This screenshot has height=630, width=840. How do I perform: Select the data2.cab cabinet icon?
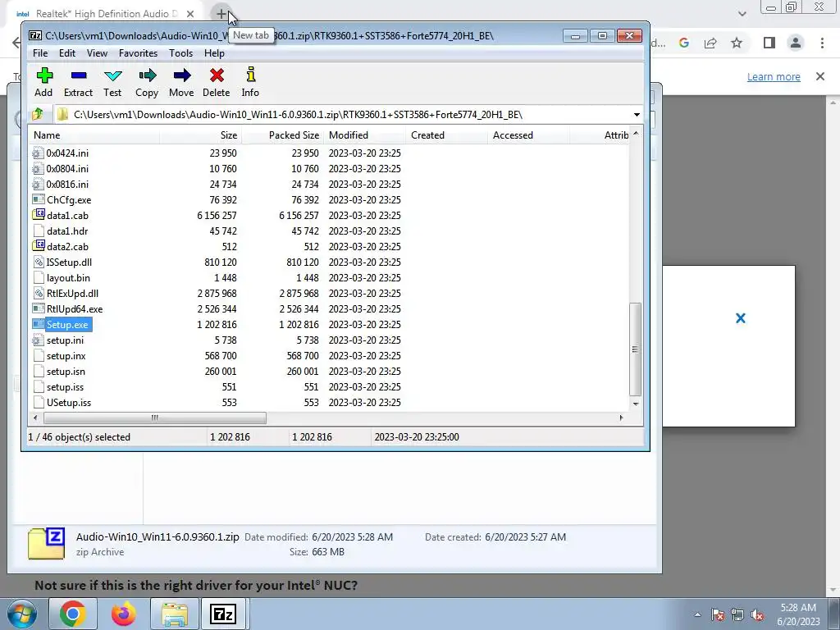[38, 246]
